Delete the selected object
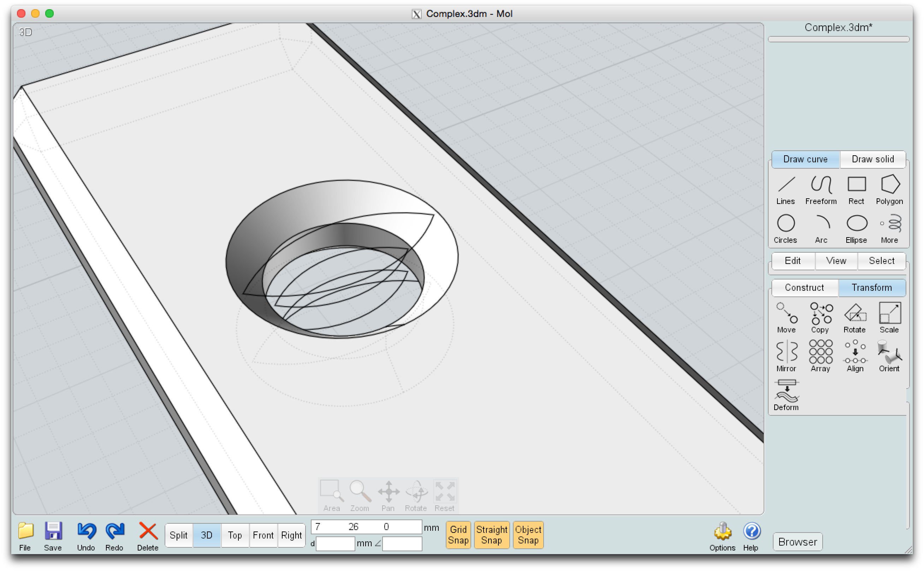 [148, 537]
